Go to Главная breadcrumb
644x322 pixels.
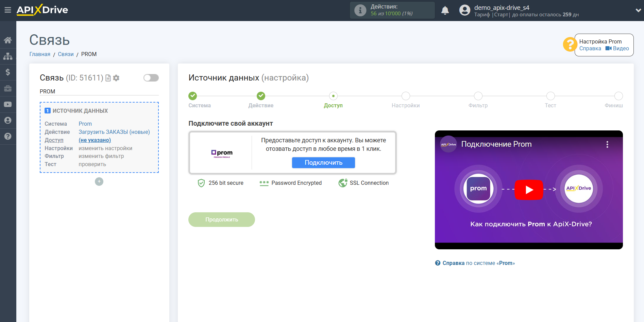40,54
